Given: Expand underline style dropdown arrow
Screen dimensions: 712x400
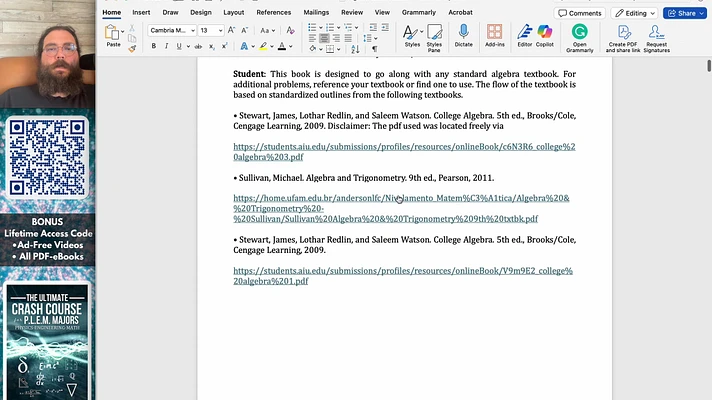Looking at the screenshot, I should click(x=188, y=46).
